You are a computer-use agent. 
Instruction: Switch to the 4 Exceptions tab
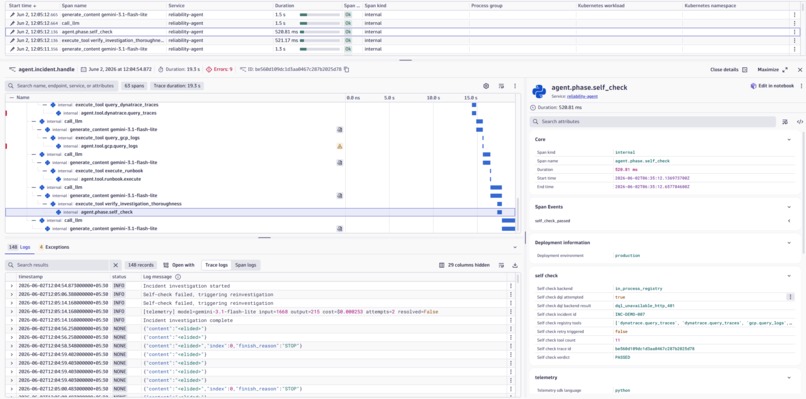(54, 247)
